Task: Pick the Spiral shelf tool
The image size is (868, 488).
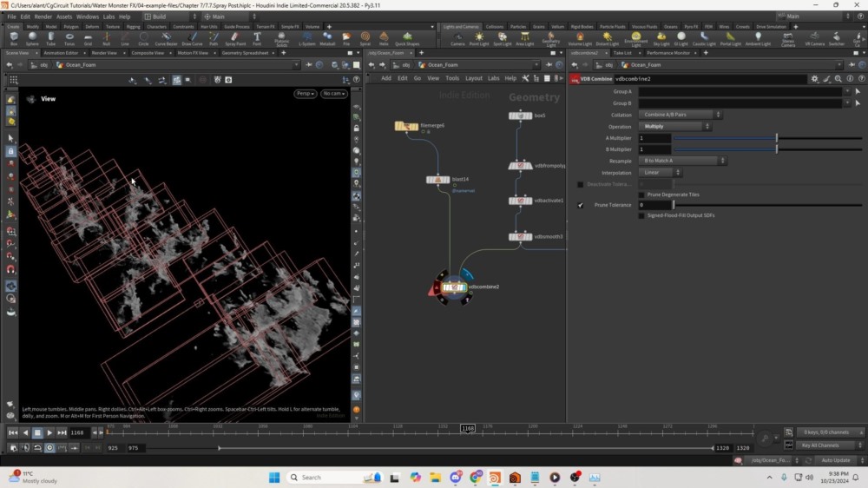Action: [x=365, y=38]
